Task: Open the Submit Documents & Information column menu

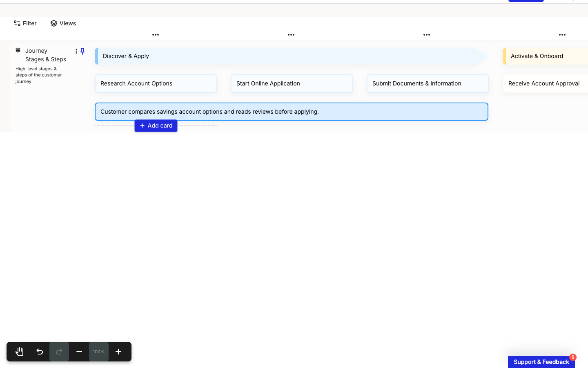Action: tap(427, 35)
